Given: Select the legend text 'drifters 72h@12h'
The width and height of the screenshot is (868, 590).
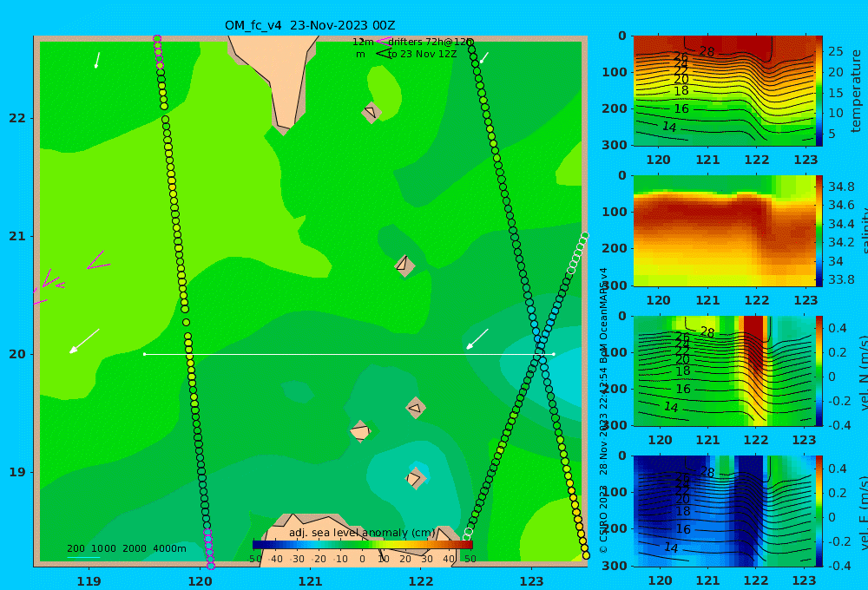Looking at the screenshot, I should point(431,42).
